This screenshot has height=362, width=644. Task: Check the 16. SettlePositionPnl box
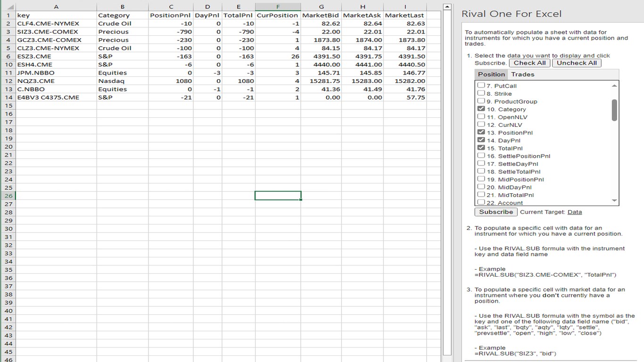[481, 156]
